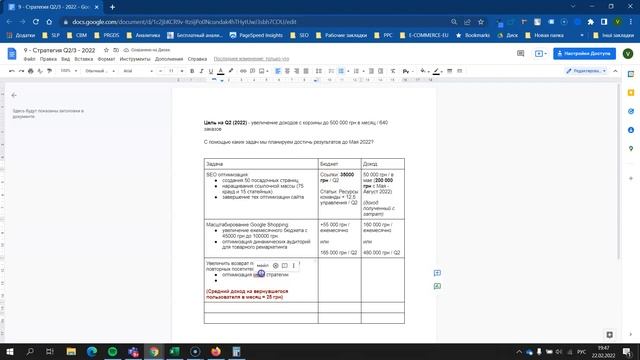This screenshot has height=360, width=640.
Task: Close the document outline with back arrow
Action: pyautogui.click(x=14, y=95)
